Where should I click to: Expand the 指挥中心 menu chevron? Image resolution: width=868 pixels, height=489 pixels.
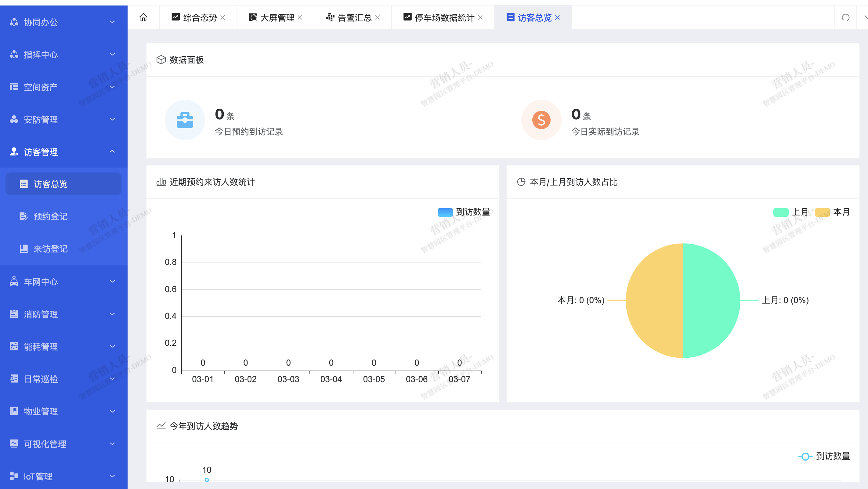[x=112, y=54]
